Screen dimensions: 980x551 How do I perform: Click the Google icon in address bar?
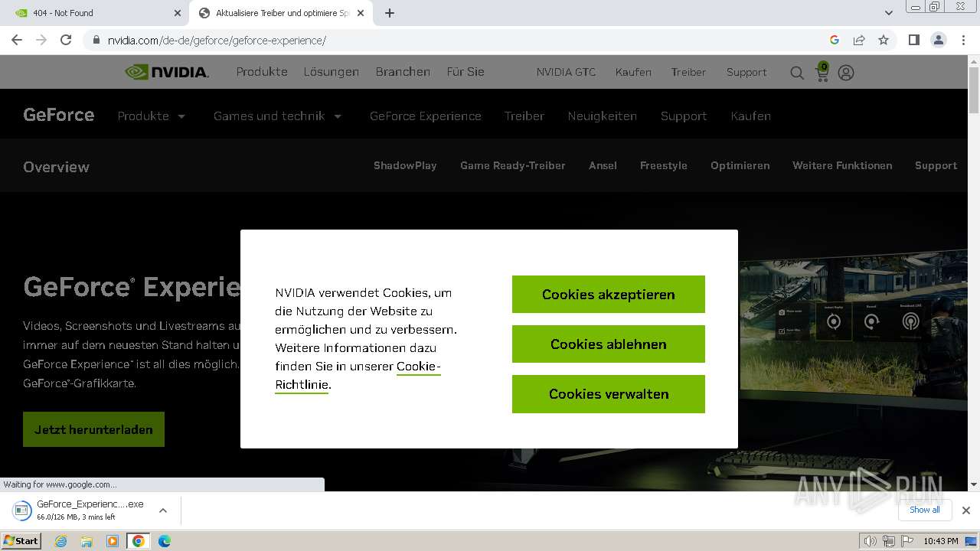pos(835,40)
